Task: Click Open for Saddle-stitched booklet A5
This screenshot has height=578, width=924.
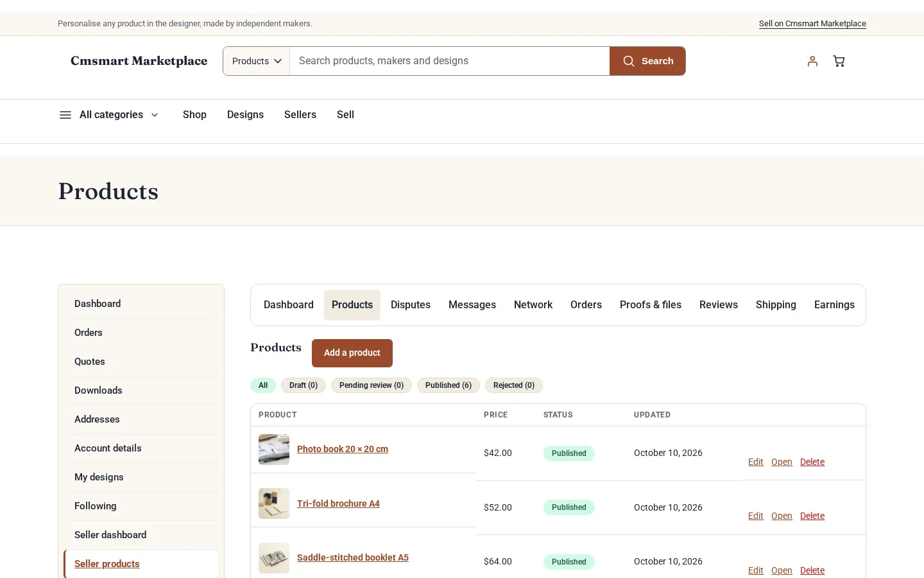Action: (x=782, y=571)
